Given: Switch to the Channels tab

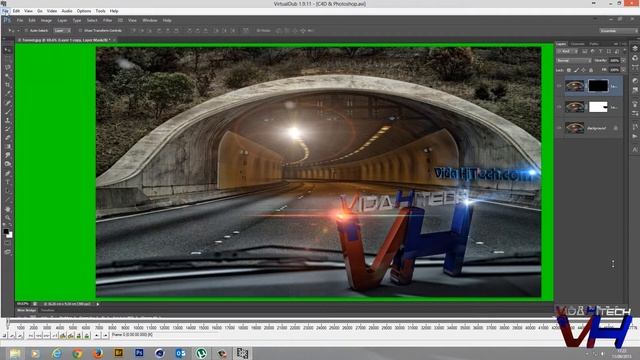Looking at the screenshot, I should click(578, 44).
